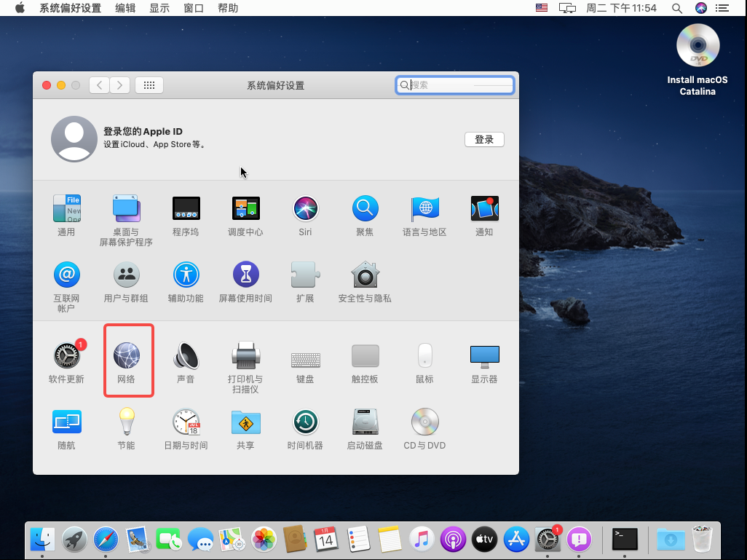This screenshot has height=560, width=747.
Task: Open Launchpad from the Dock
Action: point(74,540)
